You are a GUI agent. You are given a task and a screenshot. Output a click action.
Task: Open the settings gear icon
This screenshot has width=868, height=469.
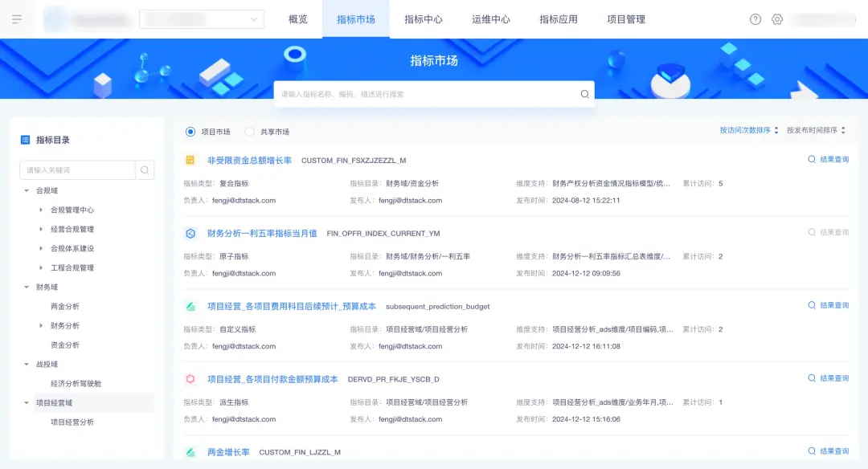tap(777, 19)
